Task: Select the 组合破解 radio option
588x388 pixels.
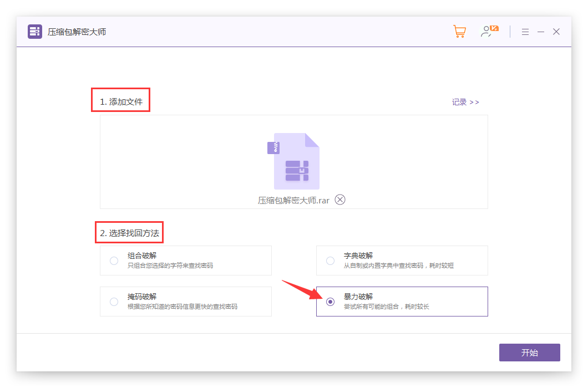Action: coord(114,261)
